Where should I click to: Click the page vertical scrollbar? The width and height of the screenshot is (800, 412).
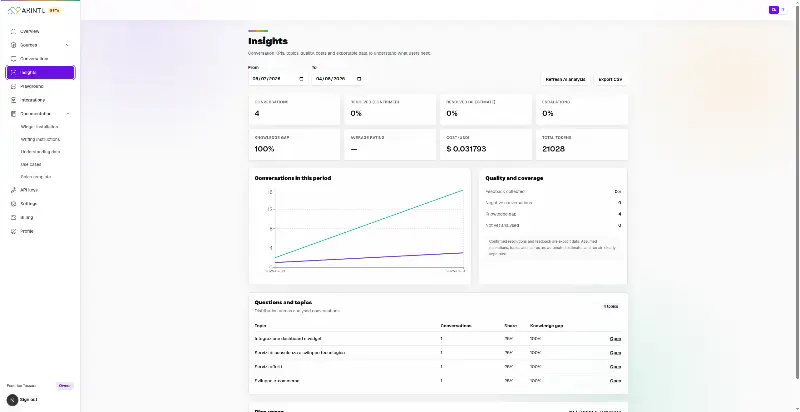pos(797,194)
